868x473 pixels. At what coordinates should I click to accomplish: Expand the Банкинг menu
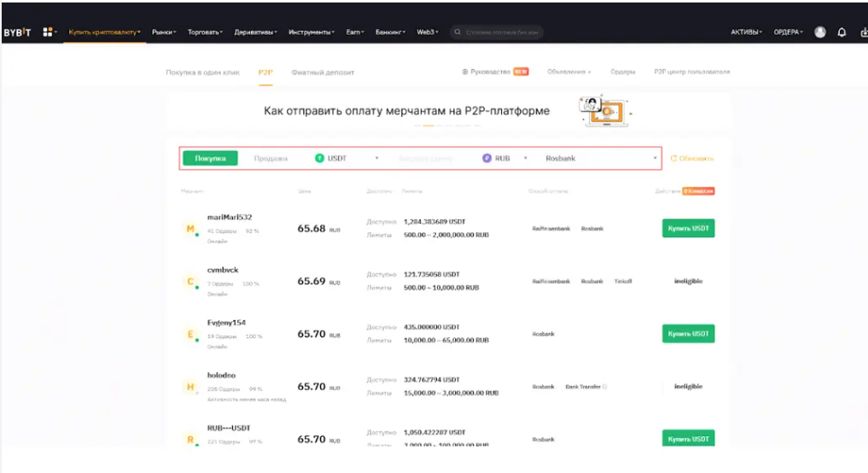coord(390,32)
